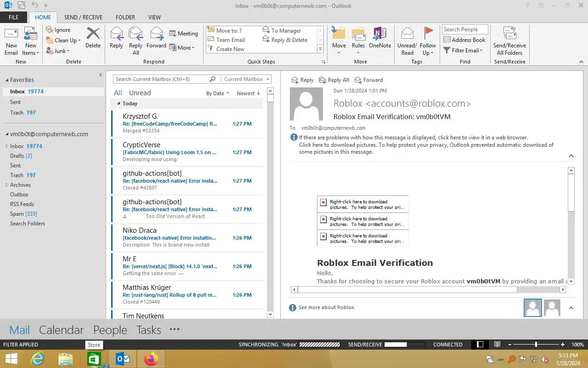
Task: Collapse the vm0b0t@computernewb.com account tree
Action: click(7, 134)
